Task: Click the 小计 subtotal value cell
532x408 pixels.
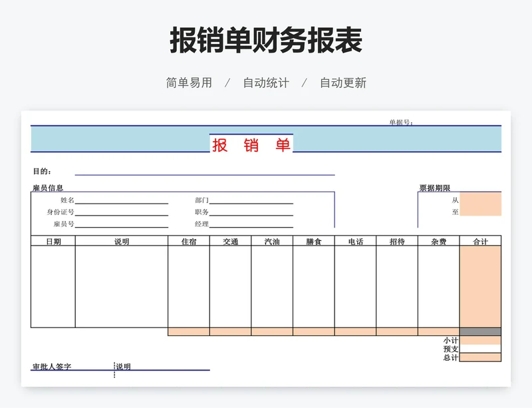Action: (x=480, y=340)
